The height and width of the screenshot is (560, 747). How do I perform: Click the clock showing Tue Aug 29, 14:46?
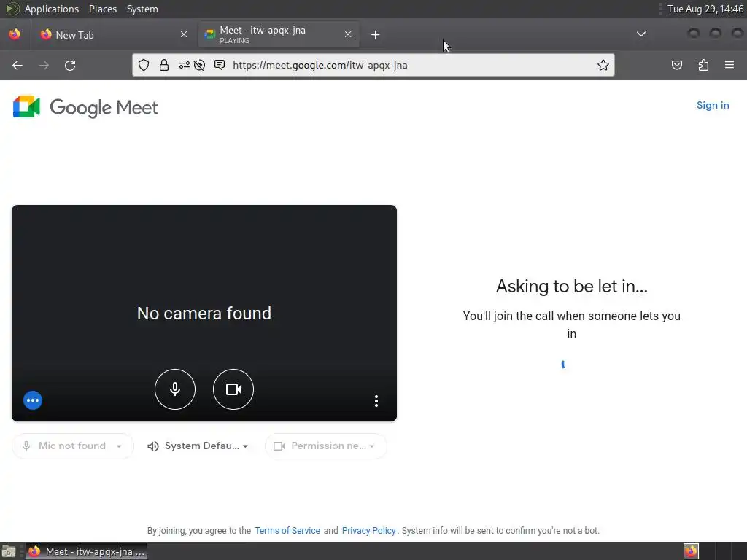point(705,9)
